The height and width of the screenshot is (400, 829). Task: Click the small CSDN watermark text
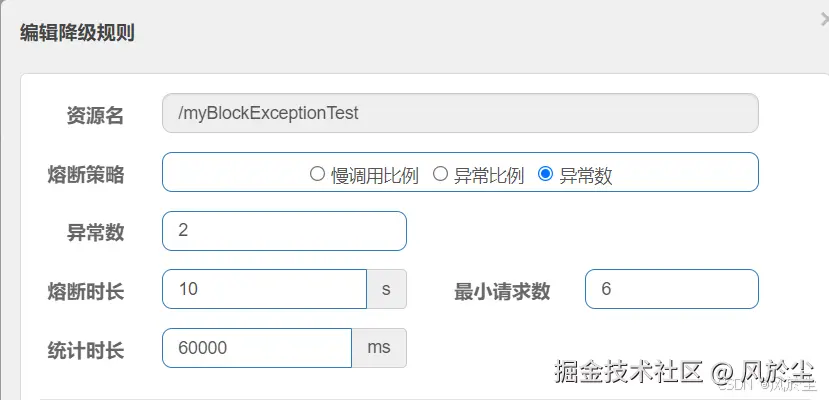point(736,383)
